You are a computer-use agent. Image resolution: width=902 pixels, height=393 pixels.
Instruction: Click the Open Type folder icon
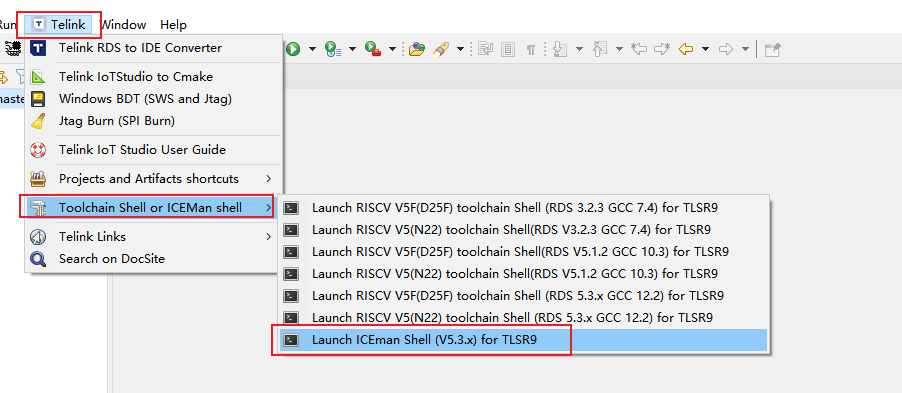tap(417, 49)
